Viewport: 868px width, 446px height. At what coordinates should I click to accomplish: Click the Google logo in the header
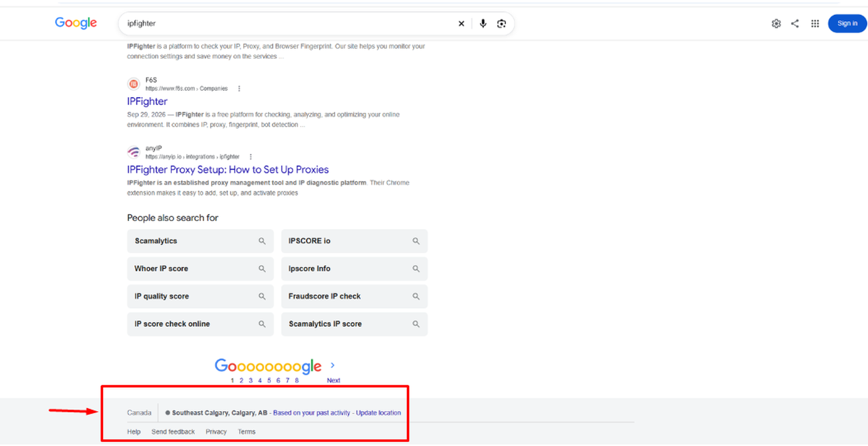click(x=76, y=23)
